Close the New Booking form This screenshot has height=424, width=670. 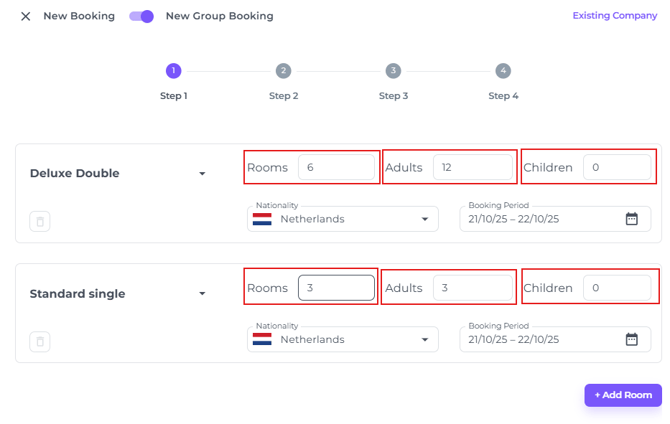tap(25, 16)
